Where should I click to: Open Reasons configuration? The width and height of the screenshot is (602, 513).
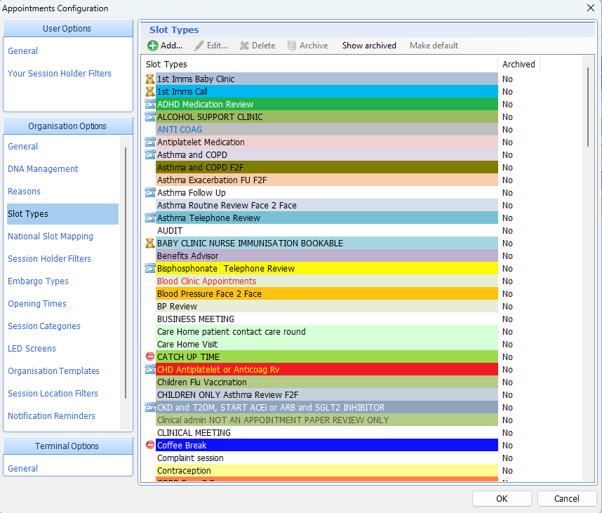pos(24,192)
